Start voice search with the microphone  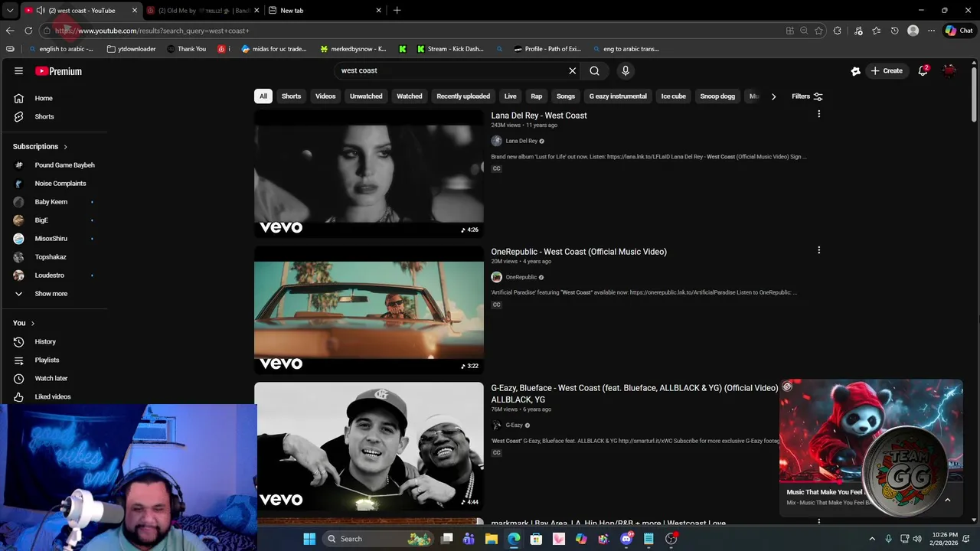[626, 70]
